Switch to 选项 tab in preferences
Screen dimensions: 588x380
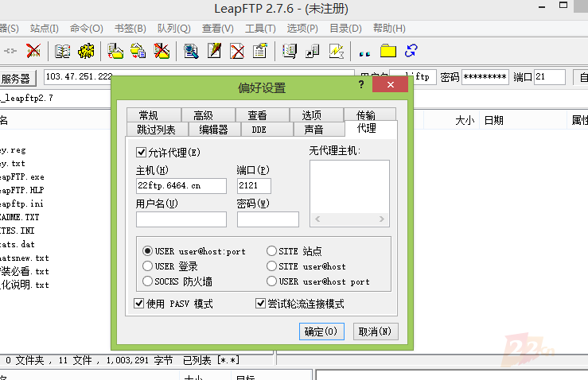[317, 115]
